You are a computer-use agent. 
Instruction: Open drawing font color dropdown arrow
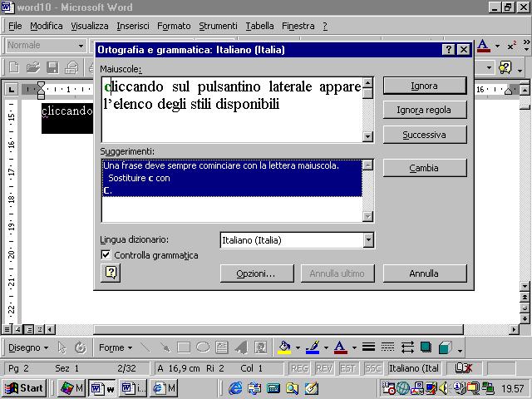tap(354, 347)
